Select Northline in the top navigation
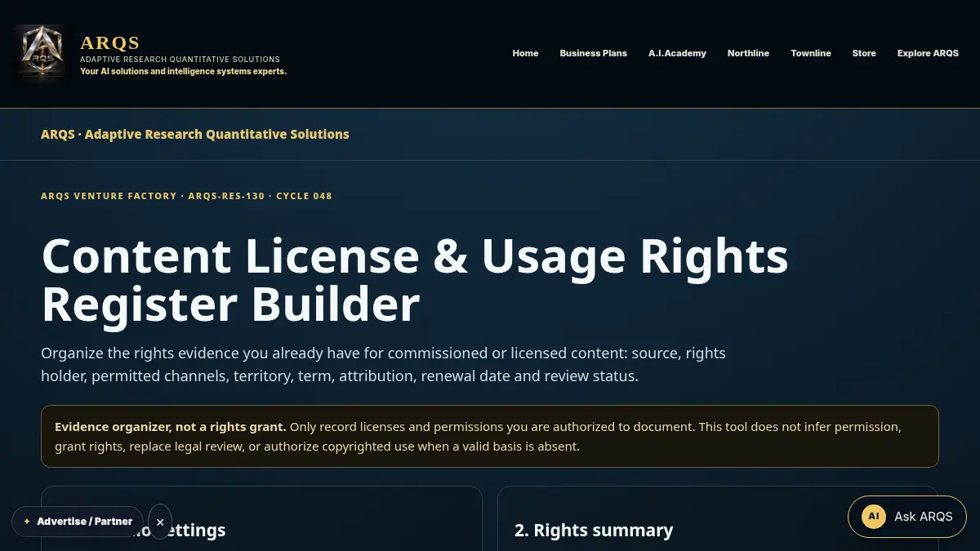The image size is (980, 551). click(x=748, y=53)
